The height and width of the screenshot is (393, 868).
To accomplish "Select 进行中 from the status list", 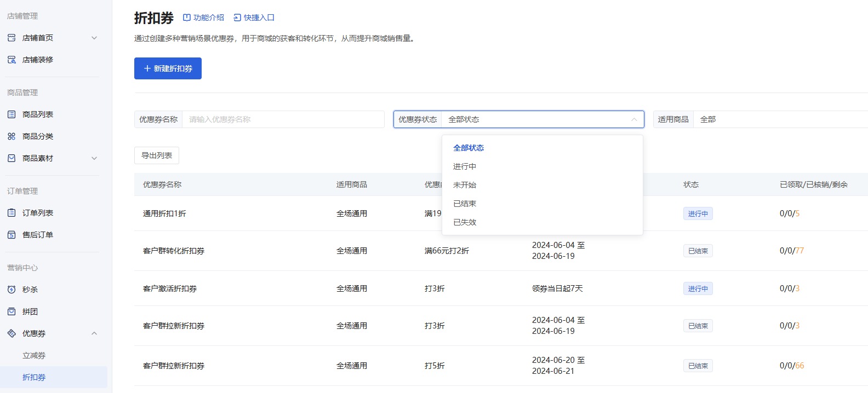I will [542, 166].
